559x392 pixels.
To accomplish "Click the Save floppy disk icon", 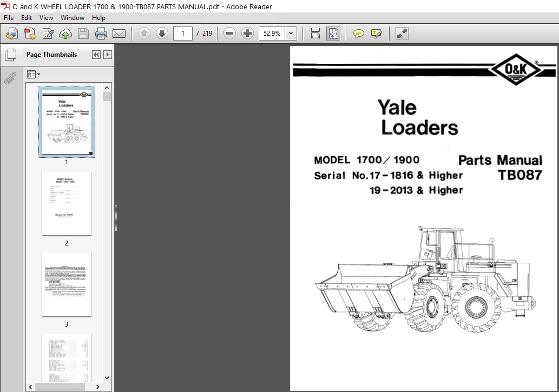I will (x=83, y=34).
